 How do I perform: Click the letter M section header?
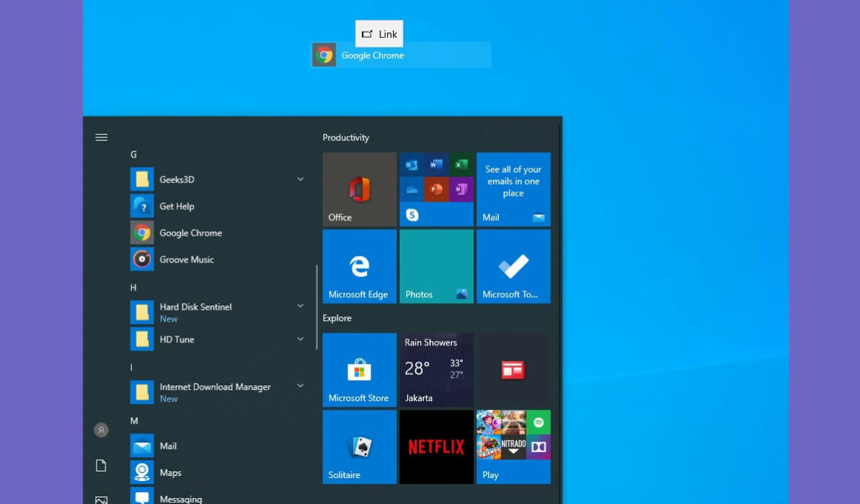(x=134, y=421)
